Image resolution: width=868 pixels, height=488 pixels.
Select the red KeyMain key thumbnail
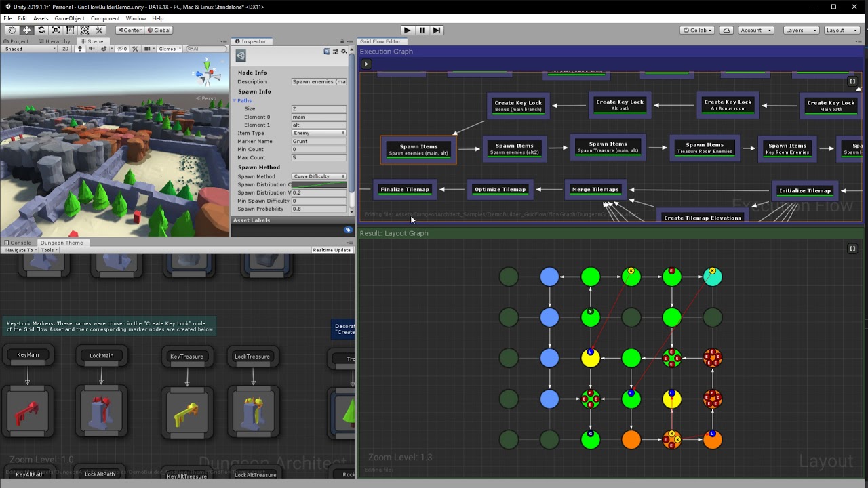coord(28,411)
